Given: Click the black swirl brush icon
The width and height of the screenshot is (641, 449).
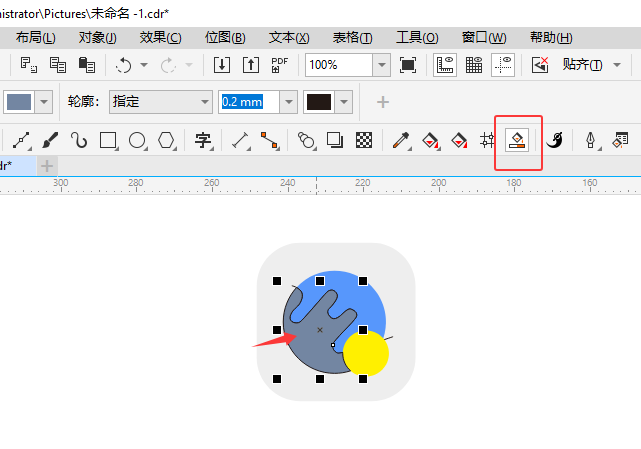Looking at the screenshot, I should coord(554,140).
